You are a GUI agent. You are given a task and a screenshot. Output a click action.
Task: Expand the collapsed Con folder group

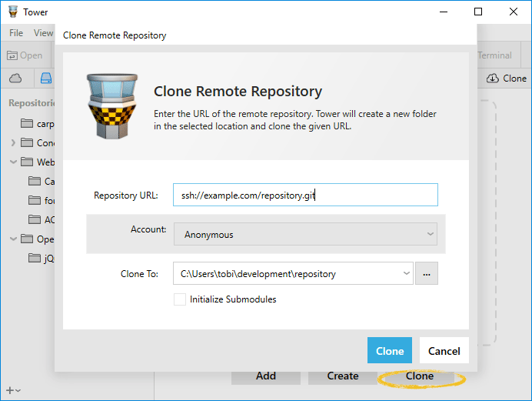(x=13, y=143)
